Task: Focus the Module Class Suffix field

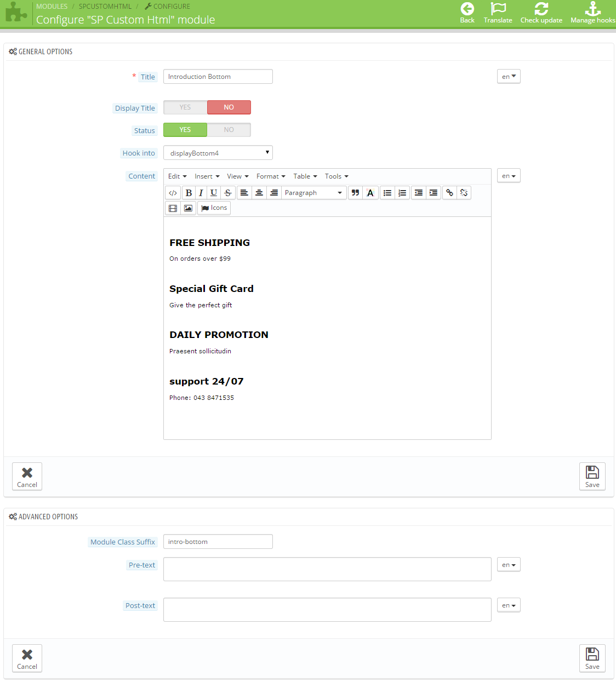Action: click(218, 542)
